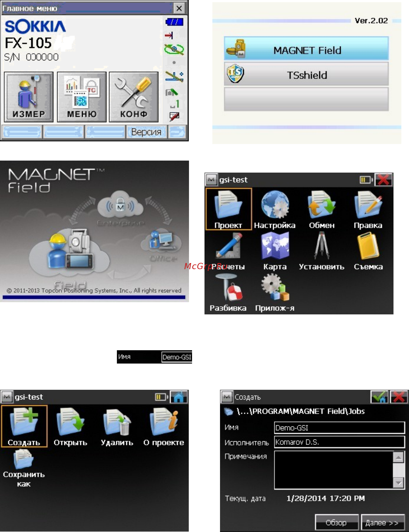Click the Имя field containing Demo-GSI in Создать

[x=339, y=428]
